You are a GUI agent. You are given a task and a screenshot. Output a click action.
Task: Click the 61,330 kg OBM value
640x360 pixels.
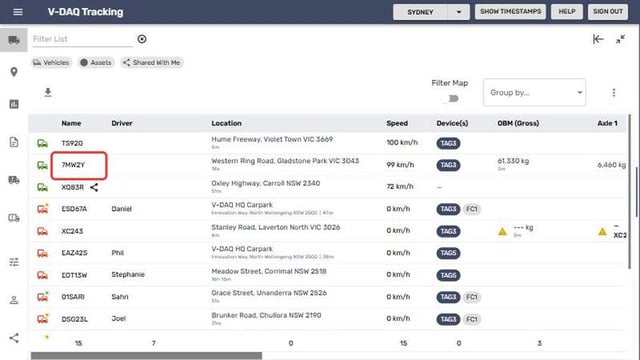[513, 161]
